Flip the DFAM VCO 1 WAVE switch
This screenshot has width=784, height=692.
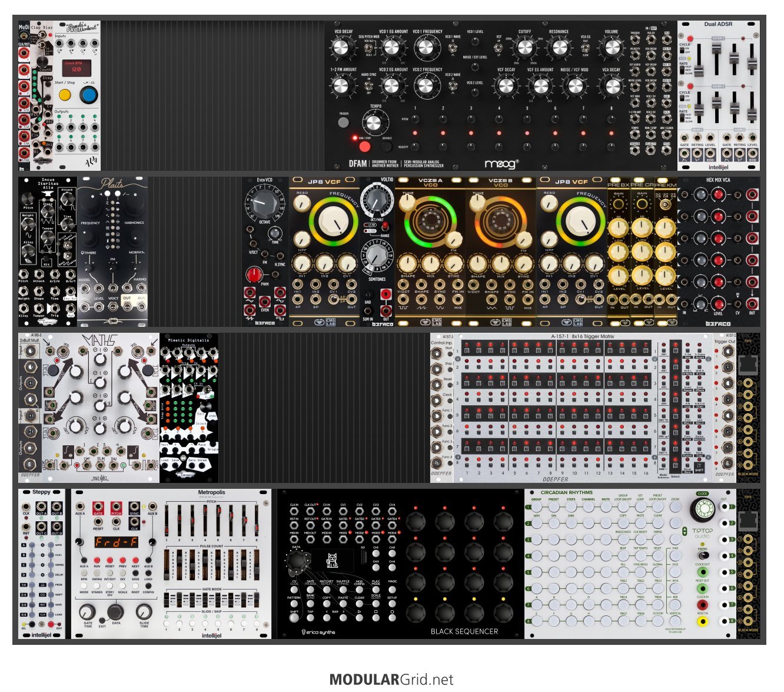(x=453, y=48)
